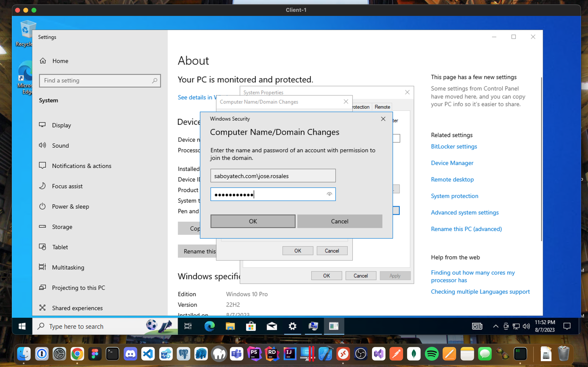
Task: Open the Microsoft Store taskbar icon
Action: tap(251, 326)
